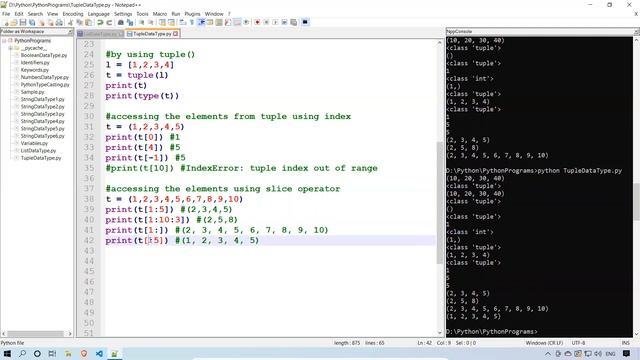
Task: Open Windows taskbar search
Action: coord(22,353)
